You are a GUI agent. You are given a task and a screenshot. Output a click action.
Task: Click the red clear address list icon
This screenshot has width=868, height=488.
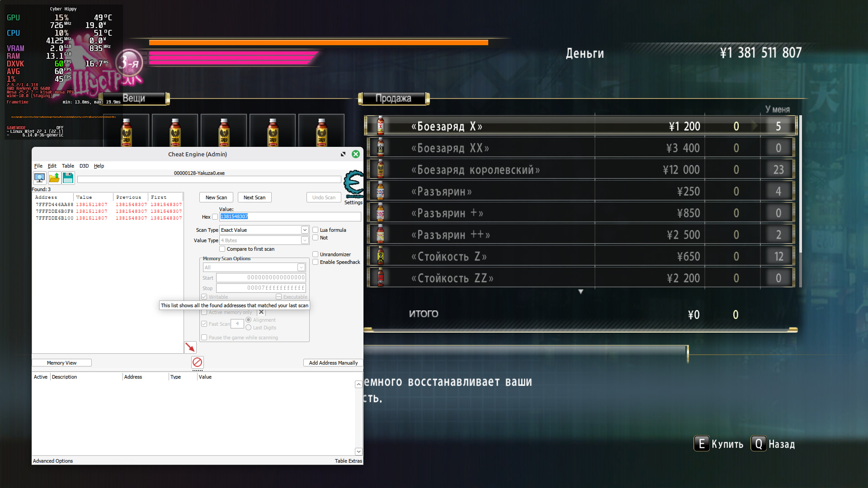197,362
